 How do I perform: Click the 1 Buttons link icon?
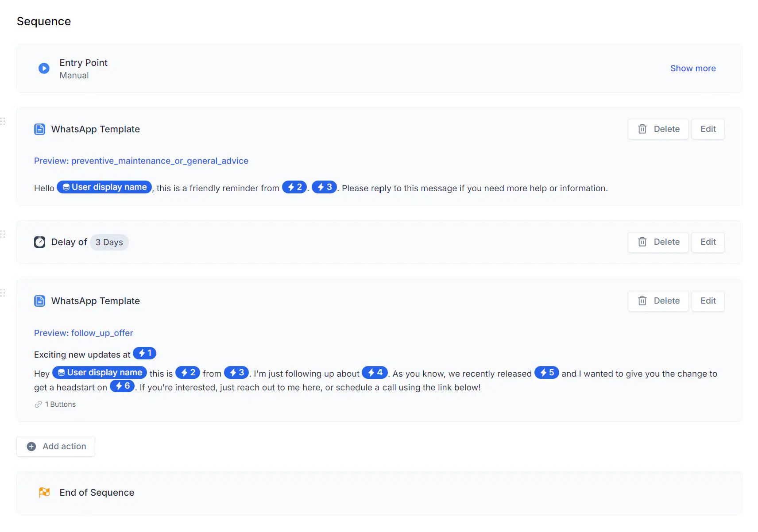(39, 405)
